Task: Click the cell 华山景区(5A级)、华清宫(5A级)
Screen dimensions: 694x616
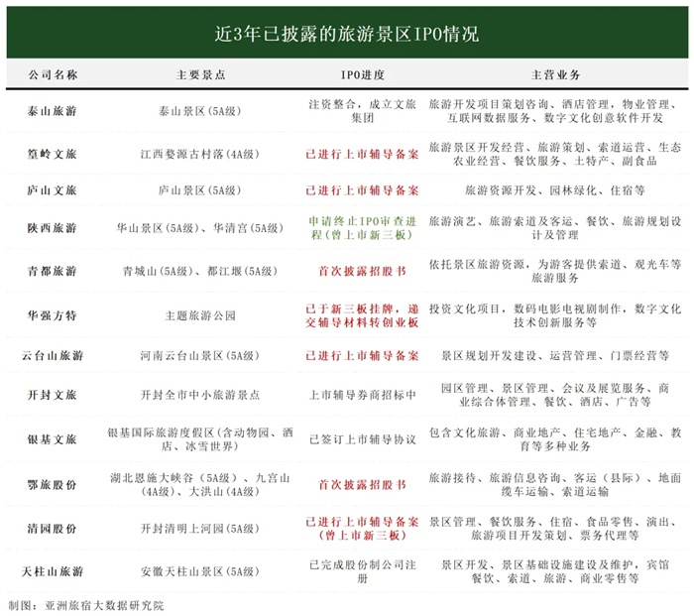Action: (200, 228)
